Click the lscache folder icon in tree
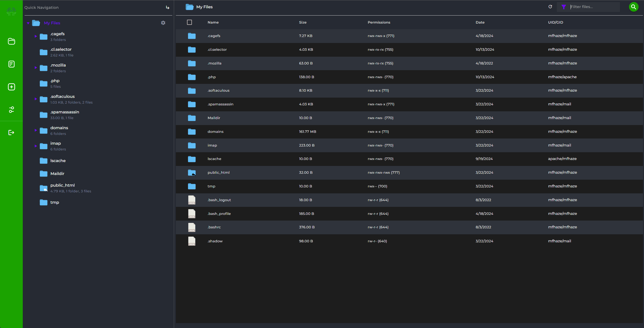This screenshot has height=328, width=644. point(43,161)
